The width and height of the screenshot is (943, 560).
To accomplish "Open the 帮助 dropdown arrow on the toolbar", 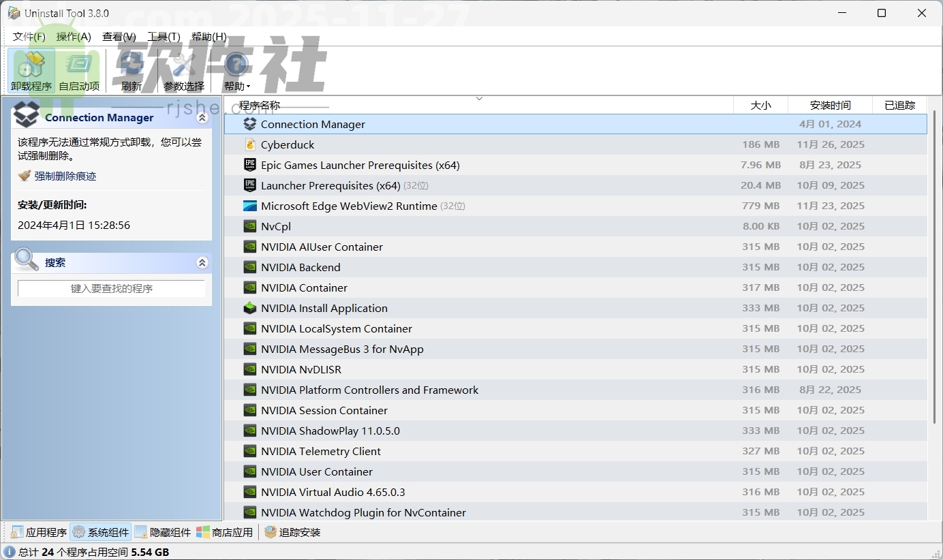I will pyautogui.click(x=249, y=87).
